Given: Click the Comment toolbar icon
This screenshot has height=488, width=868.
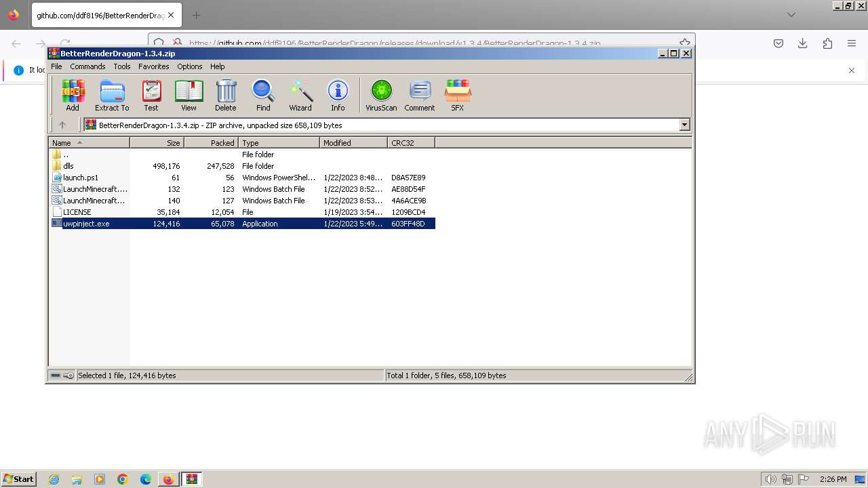Looking at the screenshot, I should point(420,95).
